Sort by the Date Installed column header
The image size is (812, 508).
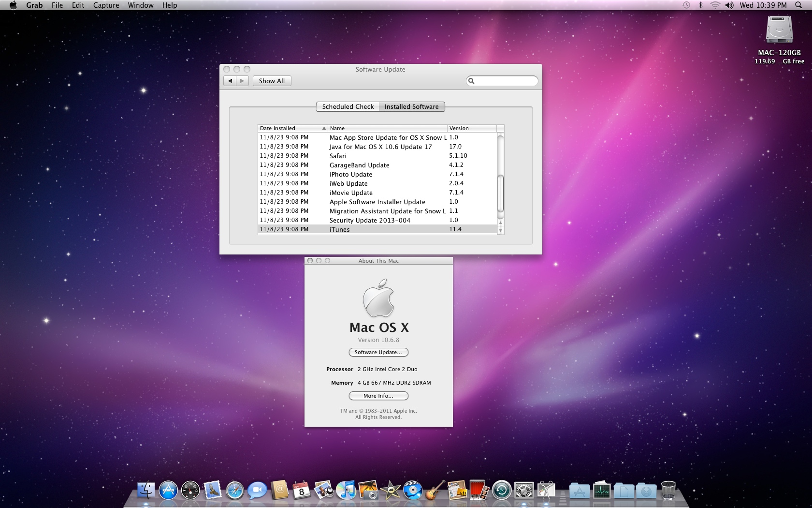click(293, 128)
